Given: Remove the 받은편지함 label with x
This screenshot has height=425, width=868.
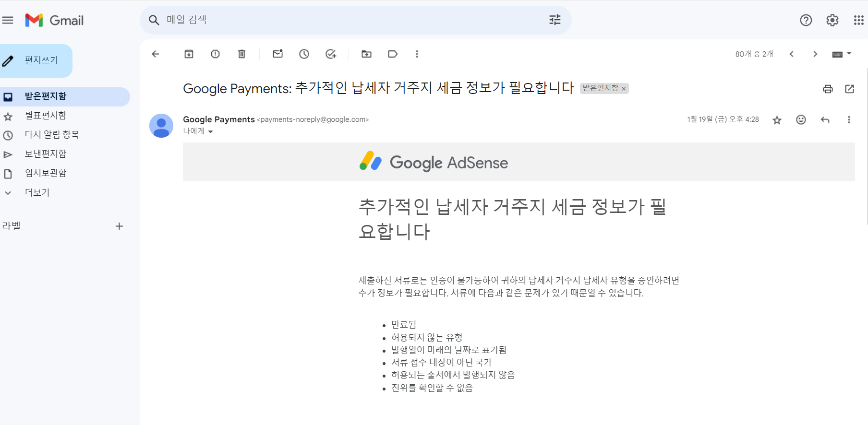Looking at the screenshot, I should [624, 89].
